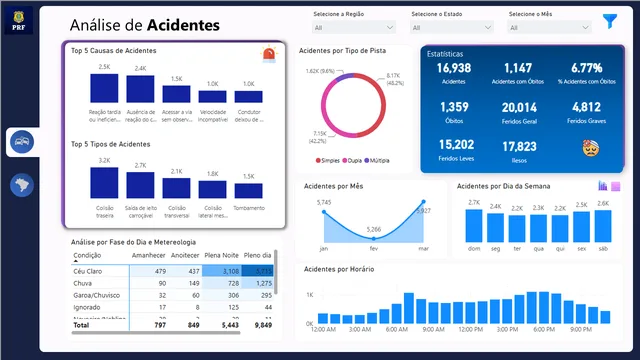Viewport: 640px width, 360px height.
Task: Click the 20,014 Feridos Geral value
Action: click(519, 108)
